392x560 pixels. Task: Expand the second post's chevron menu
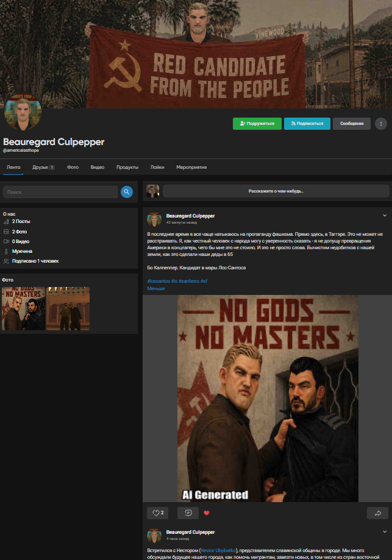(384, 532)
